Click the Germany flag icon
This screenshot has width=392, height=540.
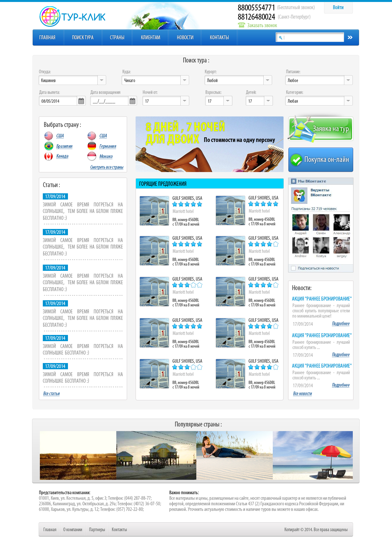pos(92,146)
